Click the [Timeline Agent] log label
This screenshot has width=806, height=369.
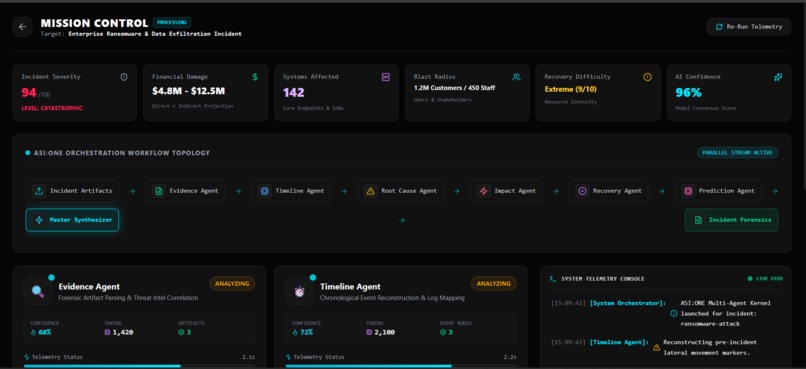[x=619, y=342]
